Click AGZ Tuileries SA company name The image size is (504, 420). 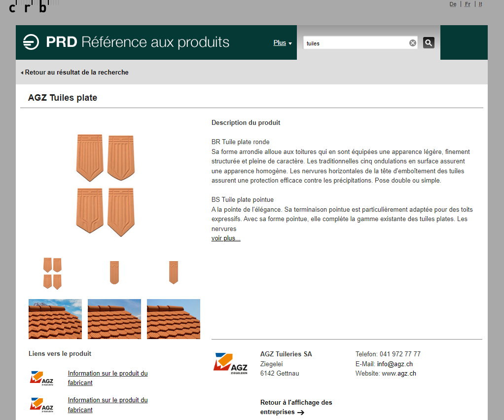(286, 354)
